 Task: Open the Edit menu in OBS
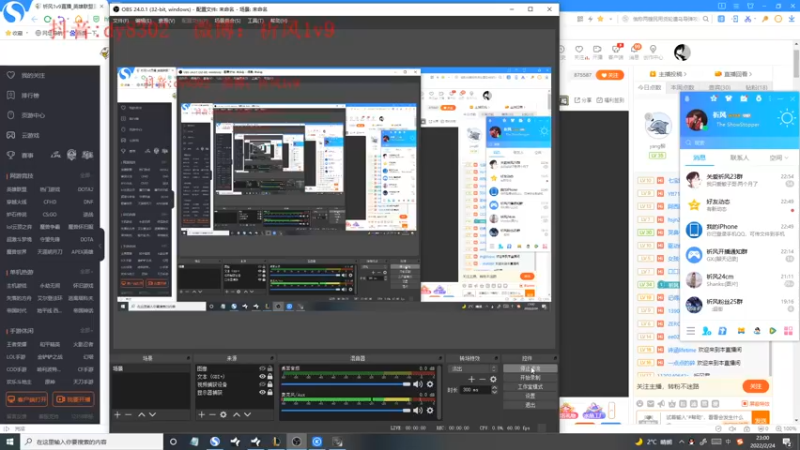click(143, 21)
